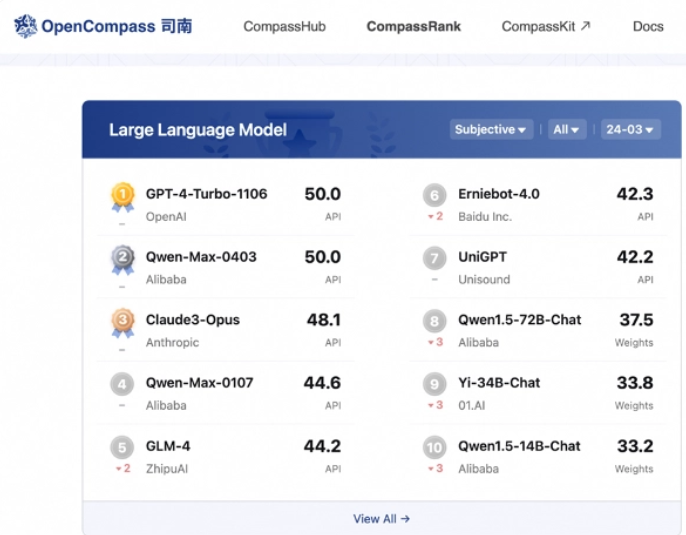
Task: Click the rank 8 badge for Qwen1.5-72B-Chat
Action: 434,321
